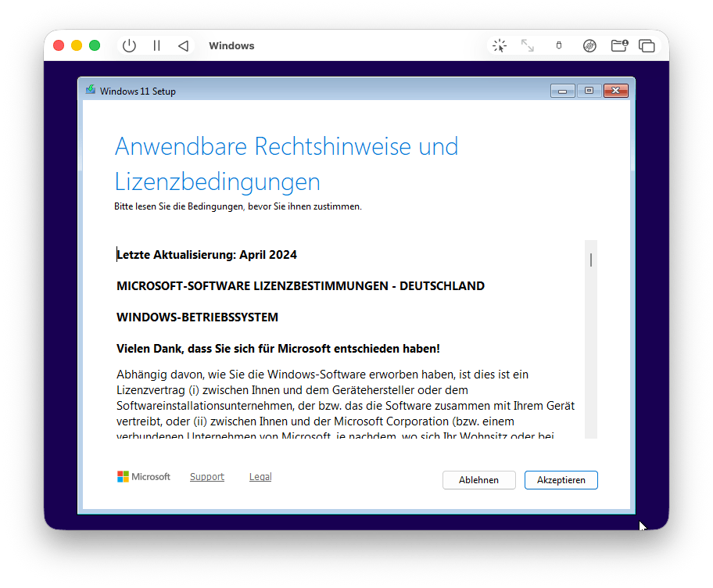Click the windows overview icon in toolbar
This screenshot has height=588, width=713.
647,46
